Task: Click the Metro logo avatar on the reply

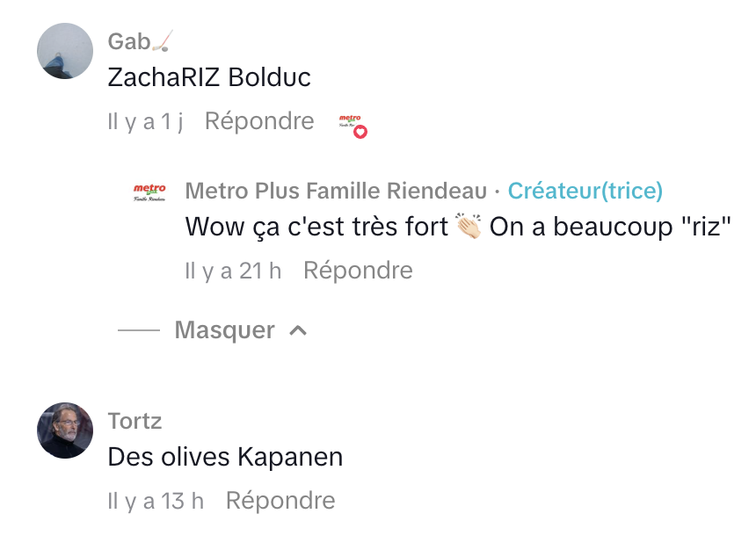Action: point(149,192)
